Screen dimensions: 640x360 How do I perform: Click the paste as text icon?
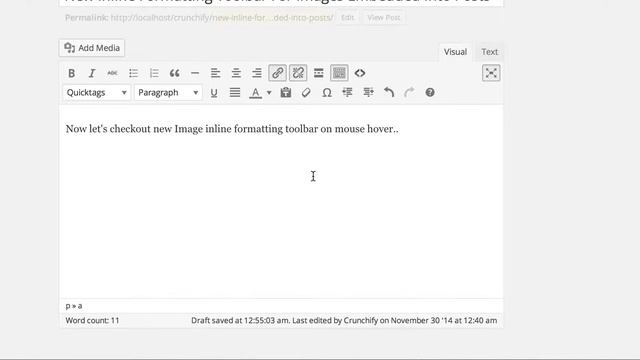pos(286,93)
